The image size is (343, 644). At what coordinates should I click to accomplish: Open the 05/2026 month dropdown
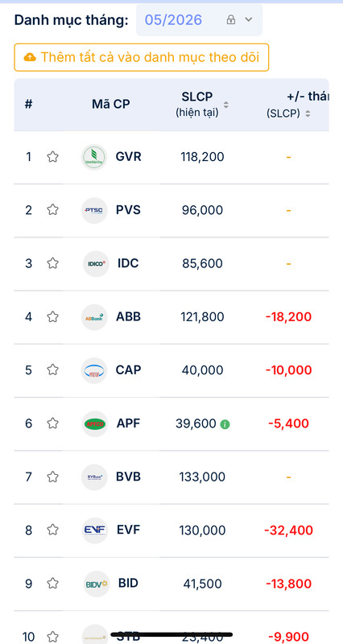click(199, 19)
